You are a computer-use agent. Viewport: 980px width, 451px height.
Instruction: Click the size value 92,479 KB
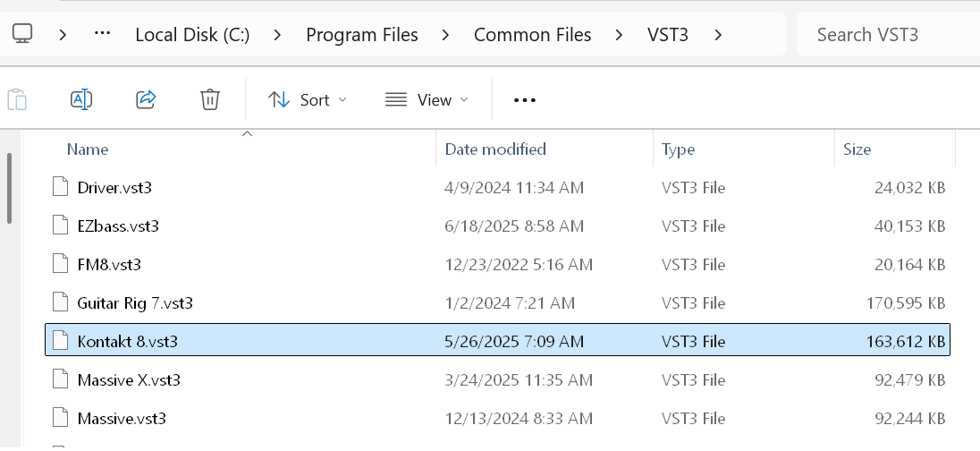coord(909,380)
